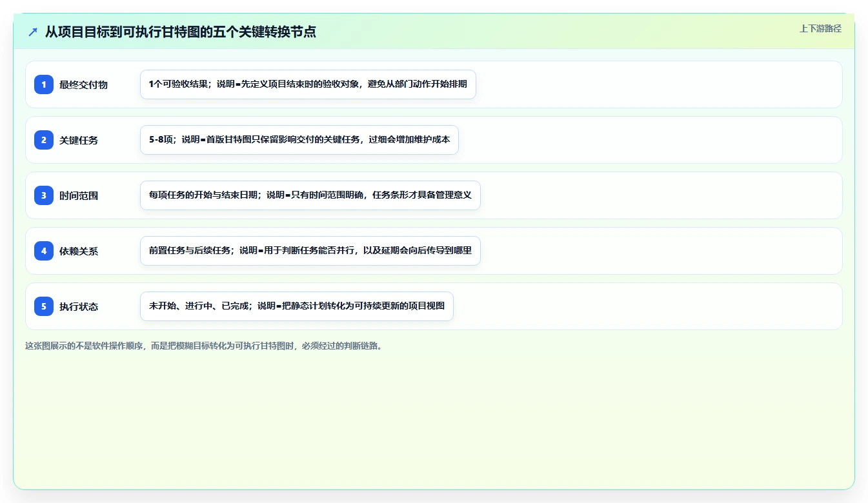Click the arrow icon beside the title
The width and height of the screenshot is (868, 503).
(33, 32)
